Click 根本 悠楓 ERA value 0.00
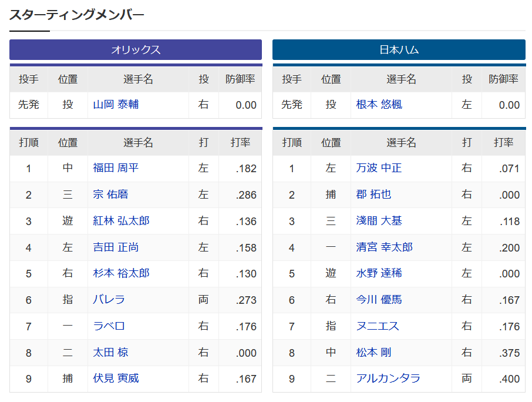 (509, 105)
